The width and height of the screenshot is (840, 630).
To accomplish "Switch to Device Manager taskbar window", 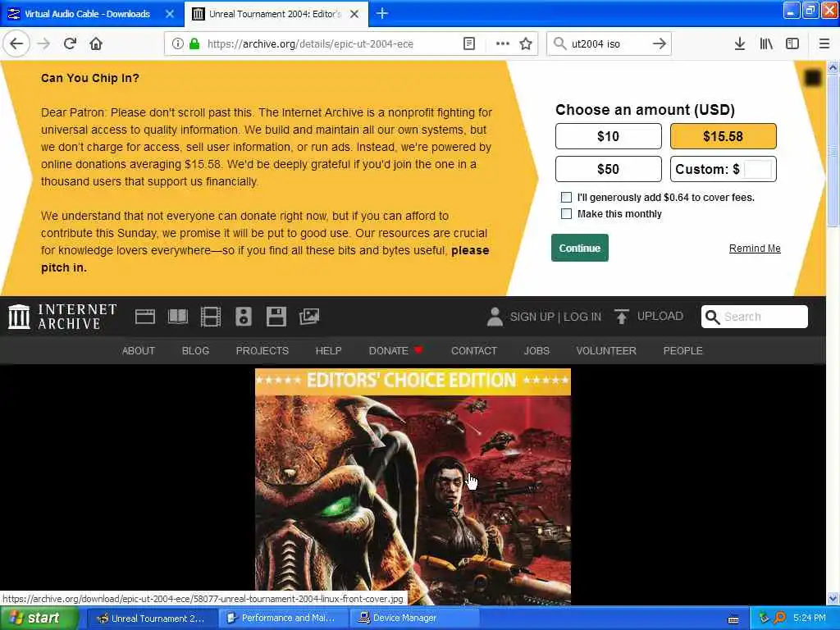I will 413,619.
